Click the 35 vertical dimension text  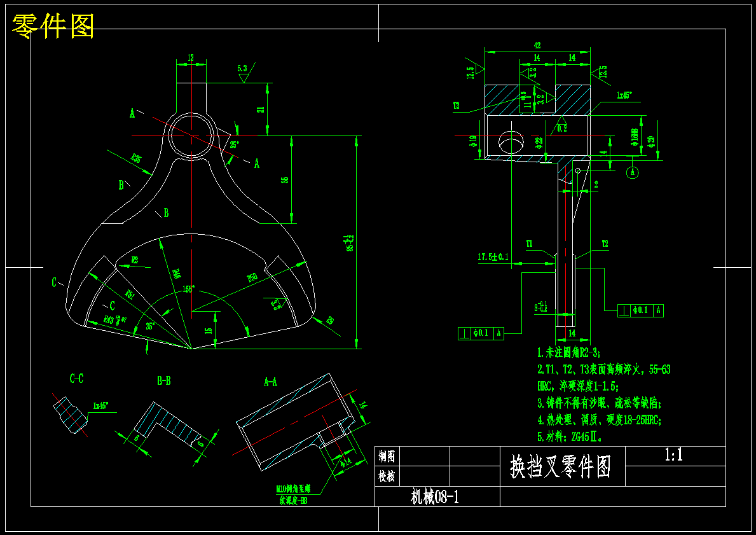(285, 179)
